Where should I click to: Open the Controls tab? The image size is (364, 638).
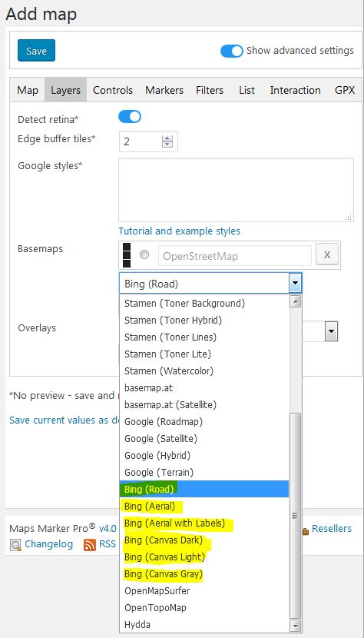(113, 90)
